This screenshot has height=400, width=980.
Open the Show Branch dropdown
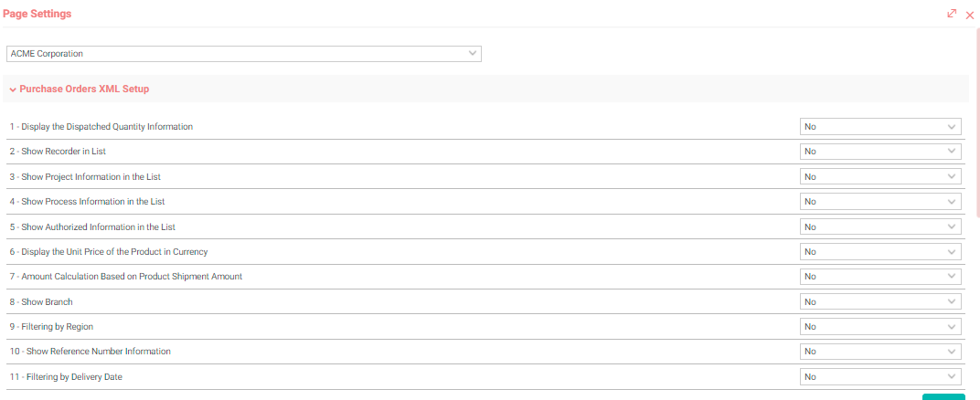[880, 301]
